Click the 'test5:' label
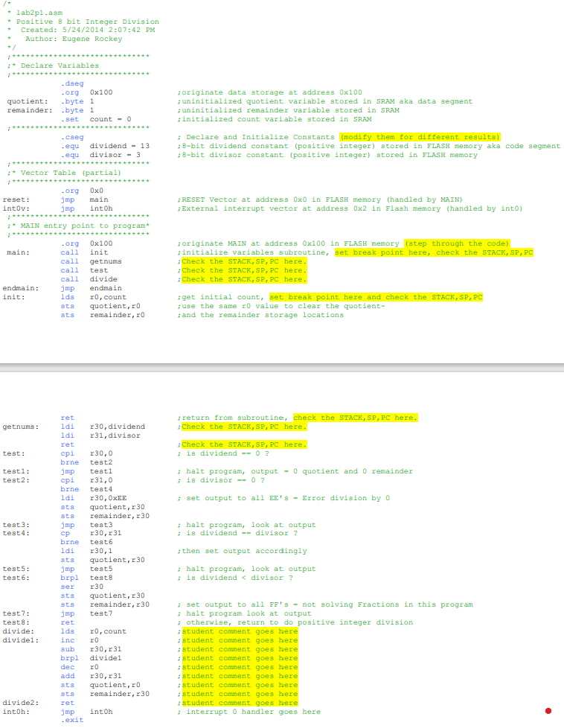This screenshot has width=564, height=728. pyautogui.click(x=16, y=569)
